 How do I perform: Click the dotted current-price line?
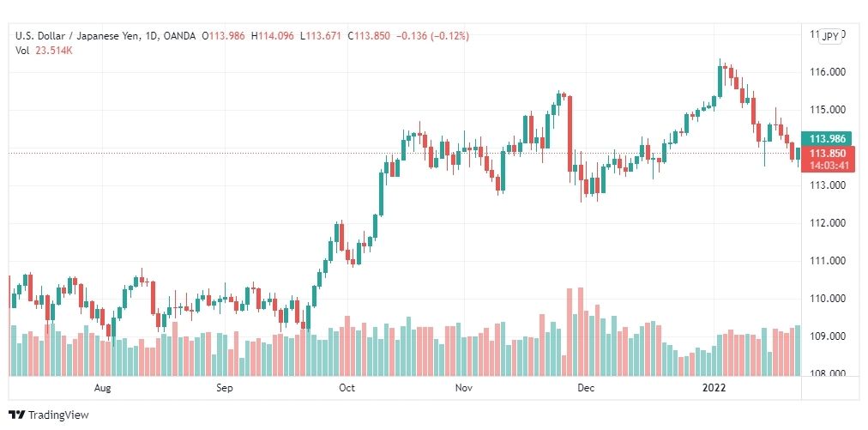[404, 153]
